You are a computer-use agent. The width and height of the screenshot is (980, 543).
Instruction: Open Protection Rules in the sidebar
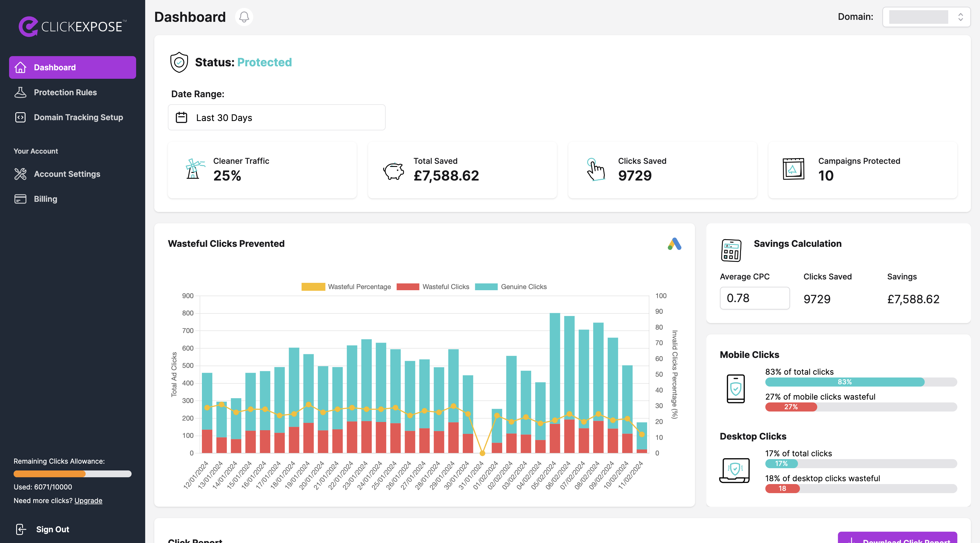coord(65,92)
